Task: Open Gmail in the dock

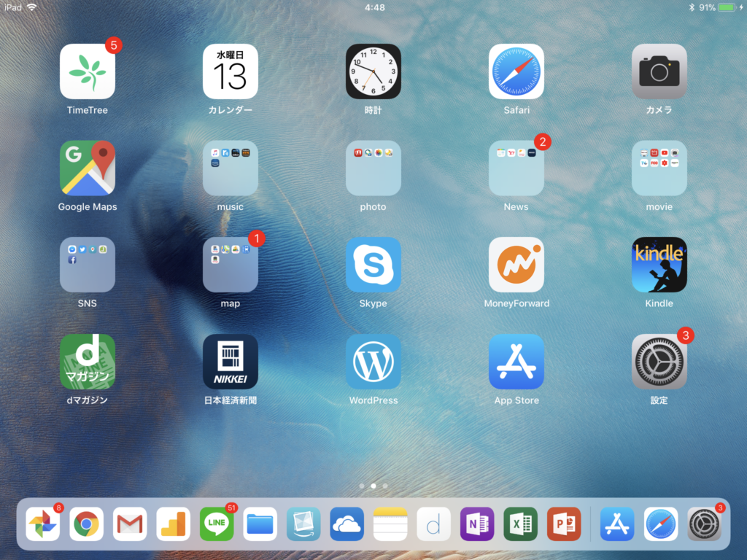Action: pyautogui.click(x=130, y=524)
